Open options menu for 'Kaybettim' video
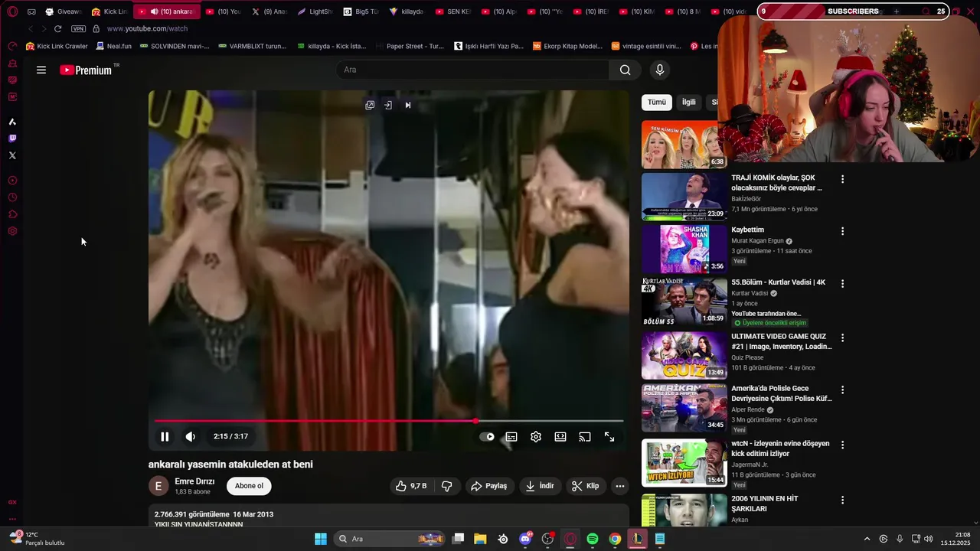Screen dimensions: 980x551 click(842, 231)
